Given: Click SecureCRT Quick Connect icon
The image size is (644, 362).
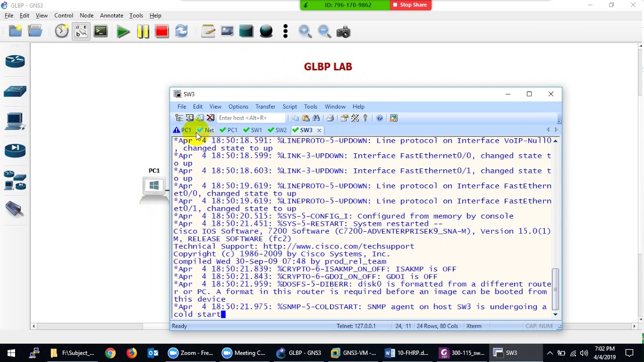Looking at the screenshot, I should pyautogui.click(x=190, y=118).
